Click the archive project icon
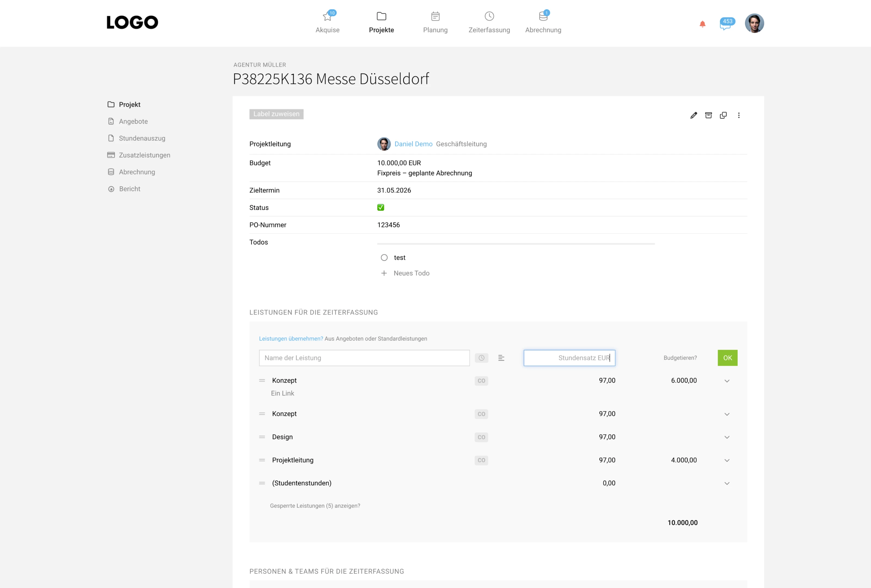Screen dimensions: 871x588 [708, 115]
